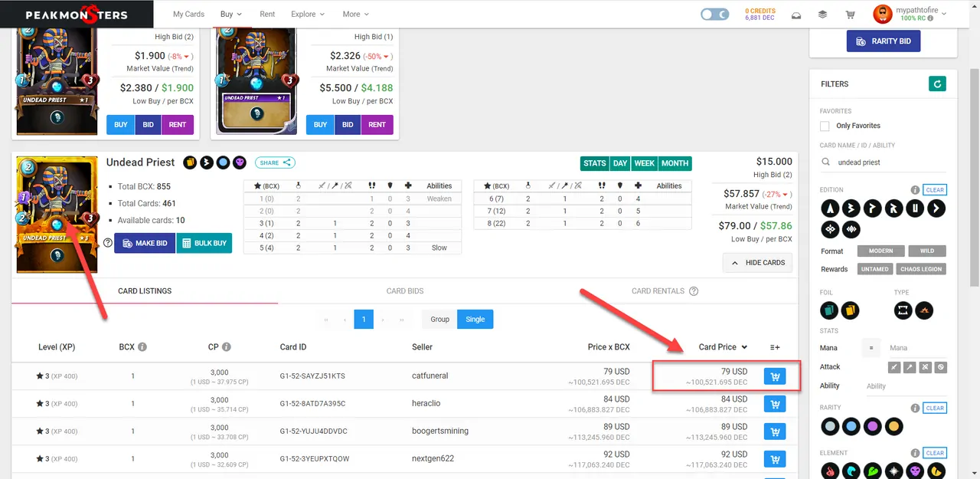Viewport: 980px width, 479px height.
Task: Show the Month chart tab
Action: click(675, 163)
